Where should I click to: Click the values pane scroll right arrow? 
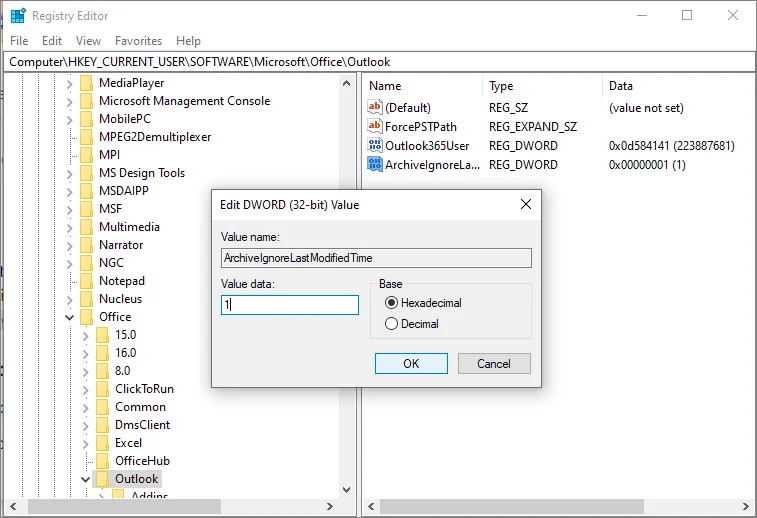(x=746, y=506)
